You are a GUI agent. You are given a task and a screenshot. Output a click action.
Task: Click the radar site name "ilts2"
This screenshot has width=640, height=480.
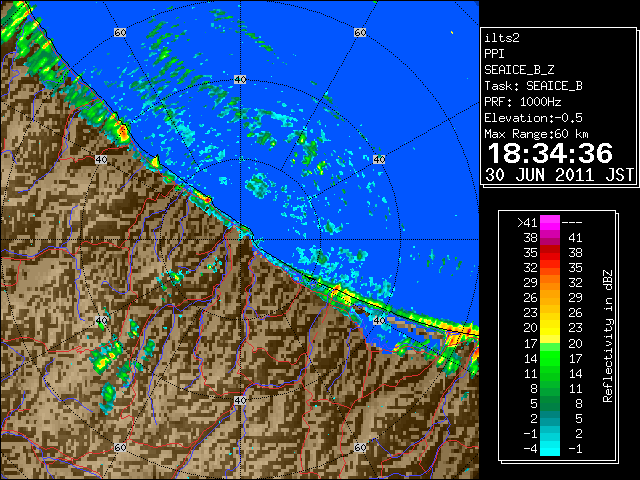click(x=502, y=38)
